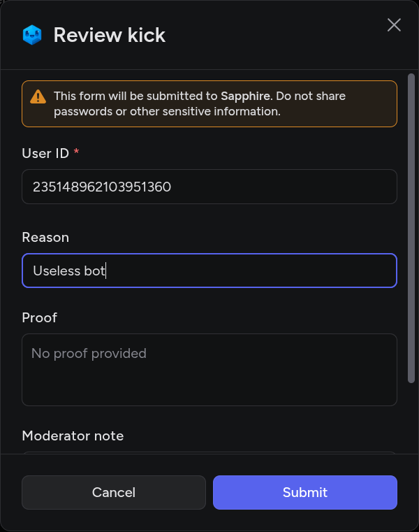Click the partially visible Moderator note field

(x=209, y=453)
